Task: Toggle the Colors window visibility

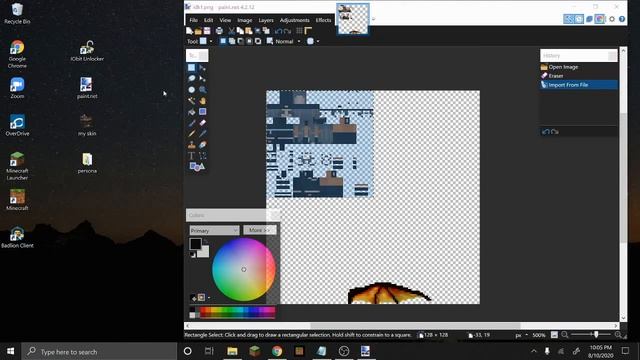Action: point(600,19)
